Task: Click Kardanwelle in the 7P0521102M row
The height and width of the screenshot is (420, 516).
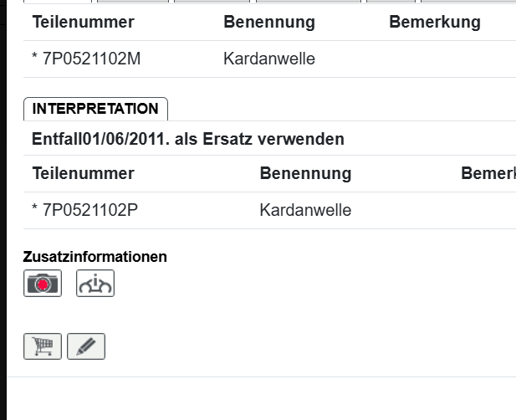Action: click(x=268, y=59)
